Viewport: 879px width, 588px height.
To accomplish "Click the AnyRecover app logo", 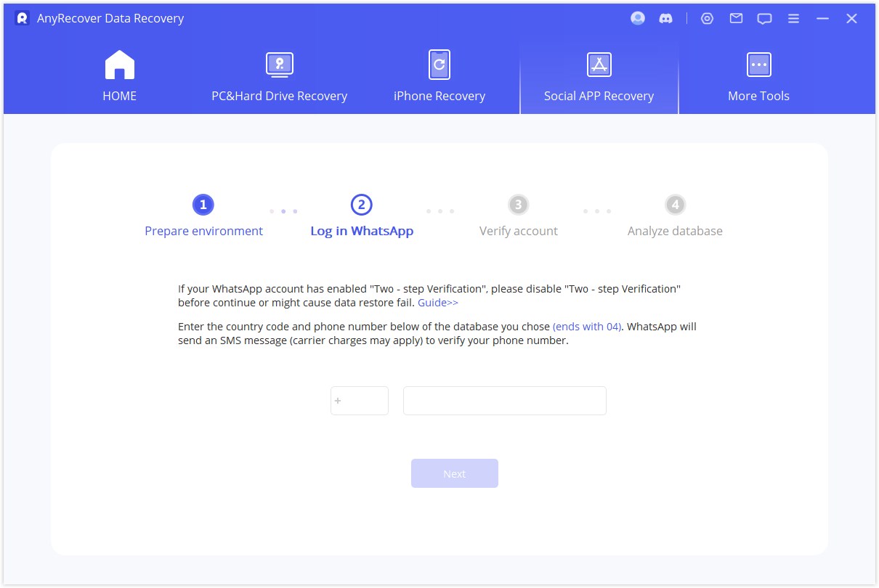I will click(x=23, y=18).
